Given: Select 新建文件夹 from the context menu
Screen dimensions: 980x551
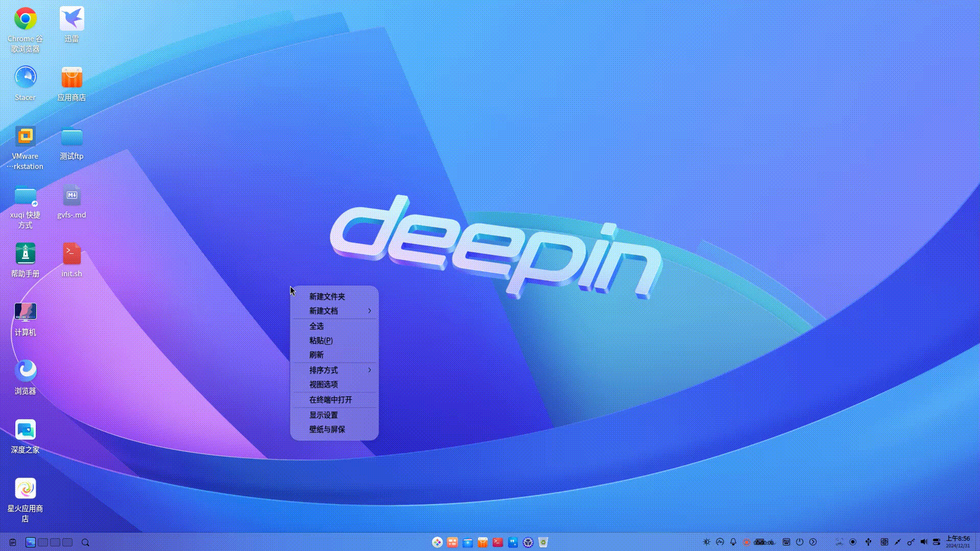Looking at the screenshot, I should [x=327, y=296].
